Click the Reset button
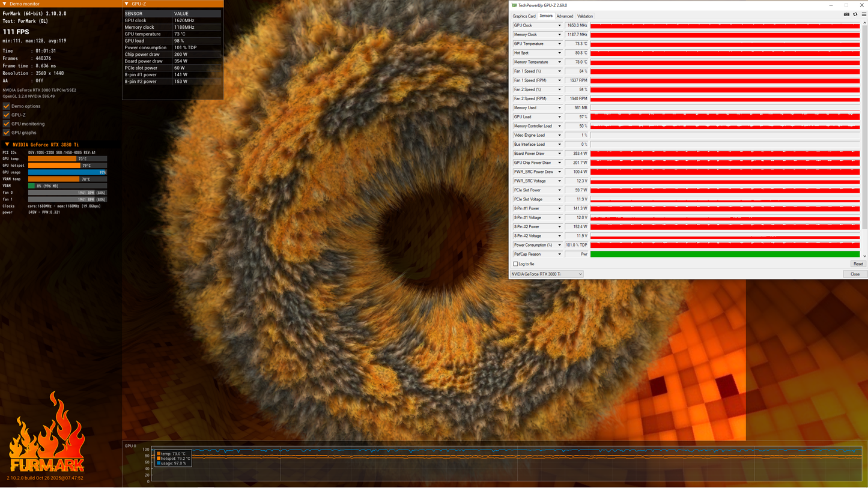The height and width of the screenshot is (488, 868). 858,264
